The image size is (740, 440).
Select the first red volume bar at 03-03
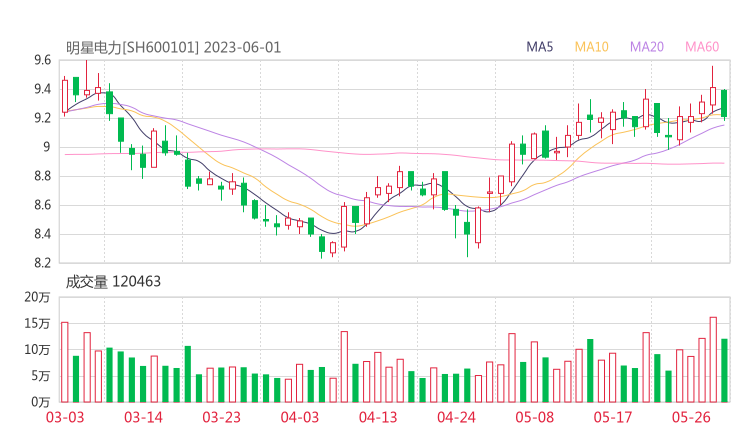(65, 362)
